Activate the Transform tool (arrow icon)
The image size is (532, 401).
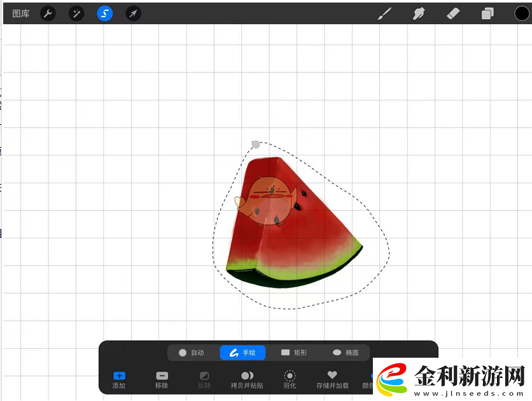coord(133,13)
